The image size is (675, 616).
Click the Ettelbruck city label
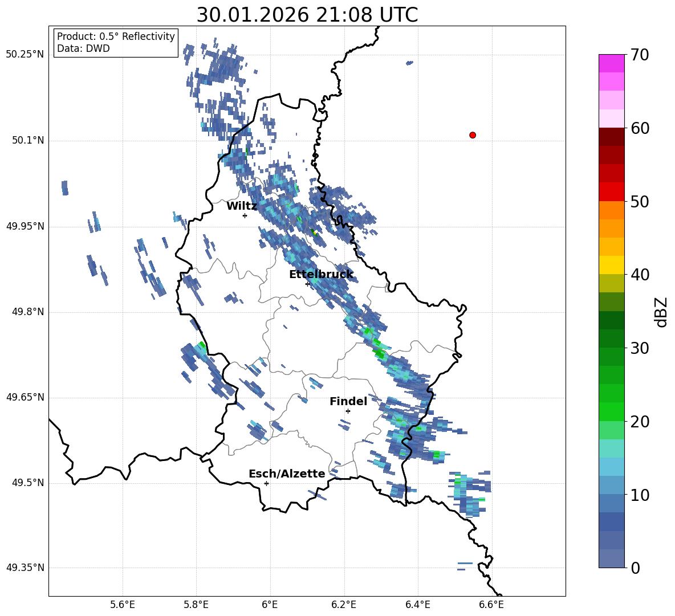coord(321,275)
